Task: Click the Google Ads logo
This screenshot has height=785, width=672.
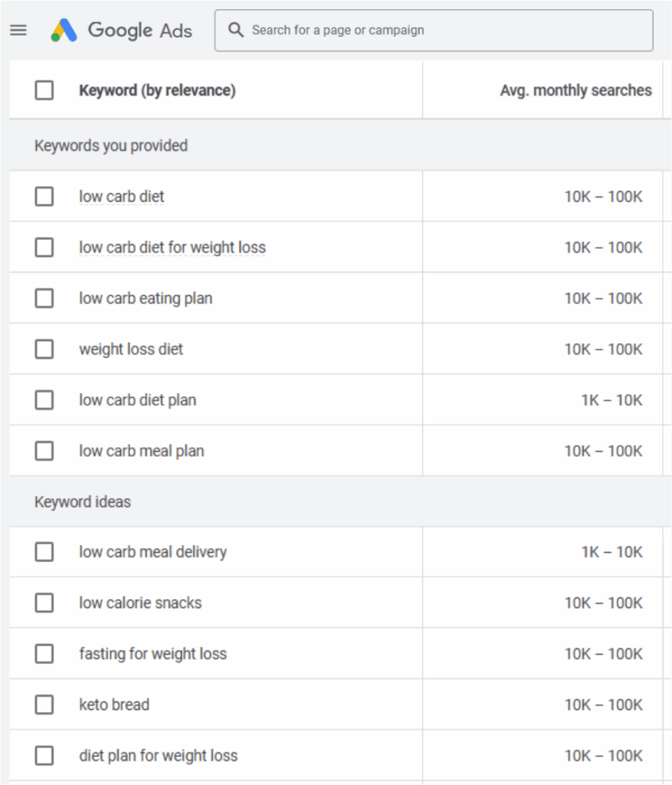Action: 121,31
